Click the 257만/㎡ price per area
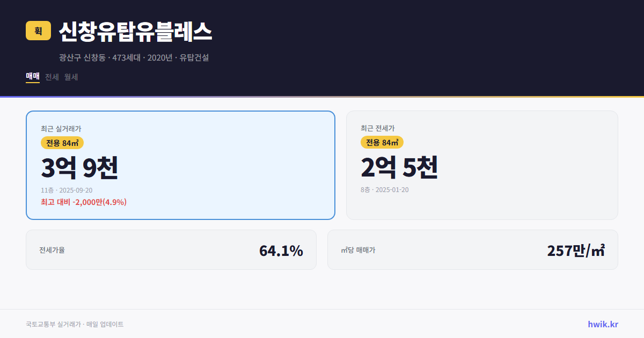This screenshot has width=644, height=338. [576, 249]
